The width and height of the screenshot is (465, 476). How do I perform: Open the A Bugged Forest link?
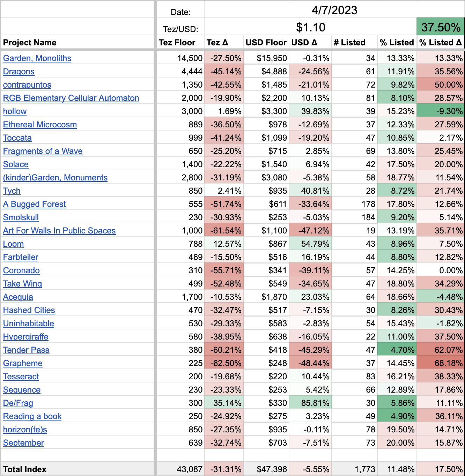[35, 204]
